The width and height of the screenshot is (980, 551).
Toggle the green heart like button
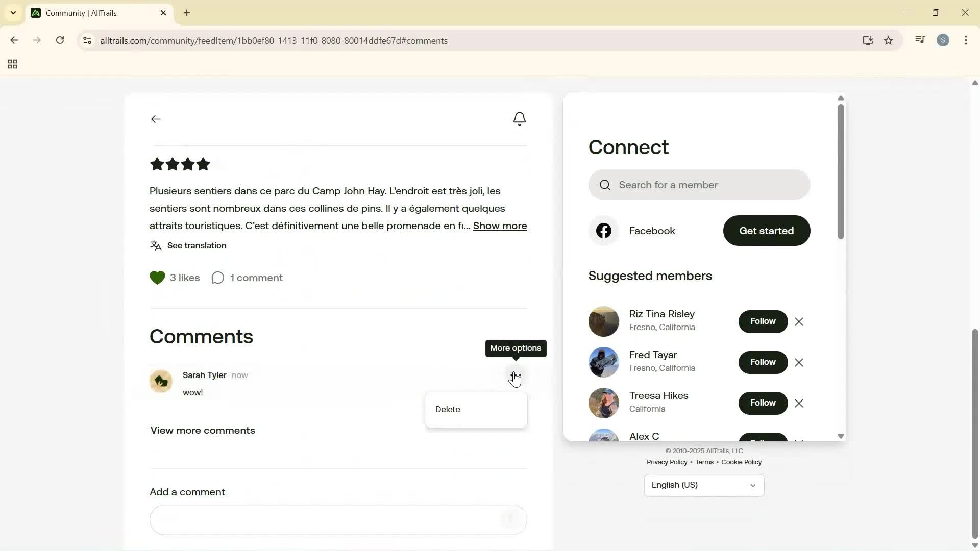(x=157, y=278)
